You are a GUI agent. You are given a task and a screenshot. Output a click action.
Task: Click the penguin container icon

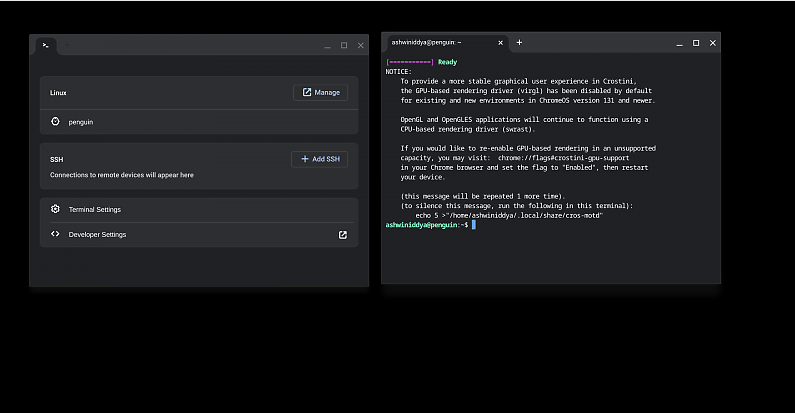click(x=55, y=122)
